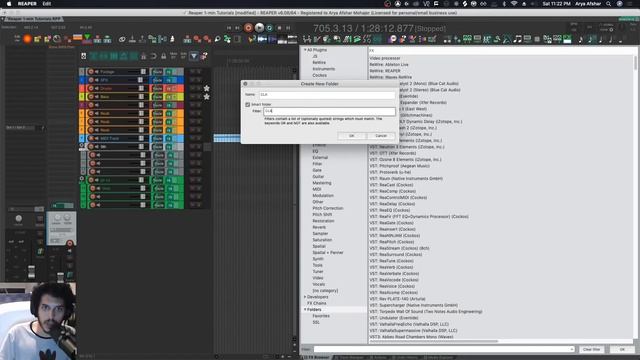This screenshot has width=640, height=360.
Task: Click the chain link toolbar icon
Action: coord(122,40)
